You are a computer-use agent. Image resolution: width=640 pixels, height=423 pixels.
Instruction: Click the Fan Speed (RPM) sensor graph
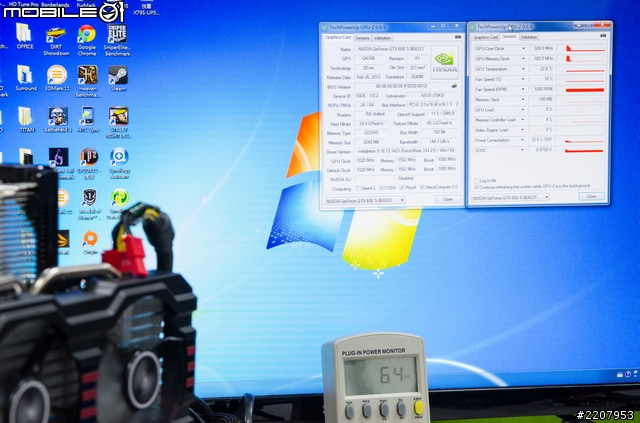pyautogui.click(x=580, y=89)
